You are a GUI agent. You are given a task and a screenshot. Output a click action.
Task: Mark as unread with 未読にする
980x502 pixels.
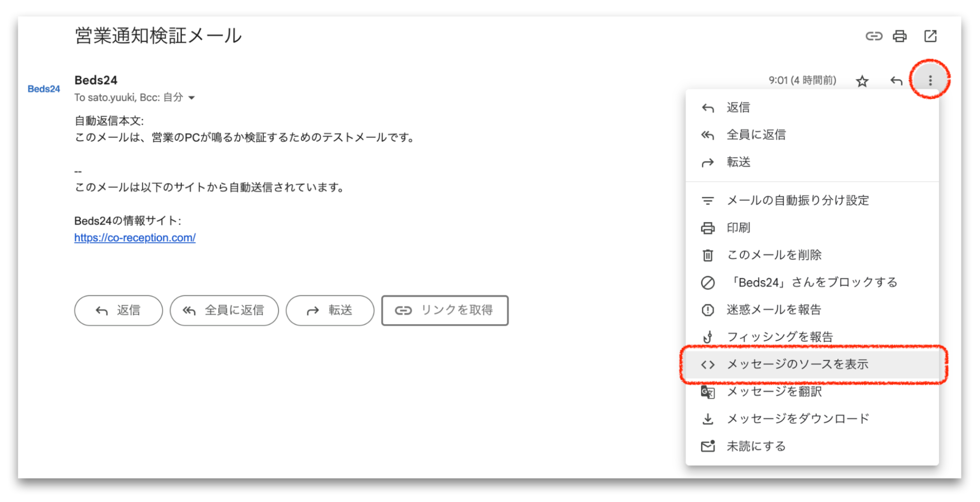(755, 447)
